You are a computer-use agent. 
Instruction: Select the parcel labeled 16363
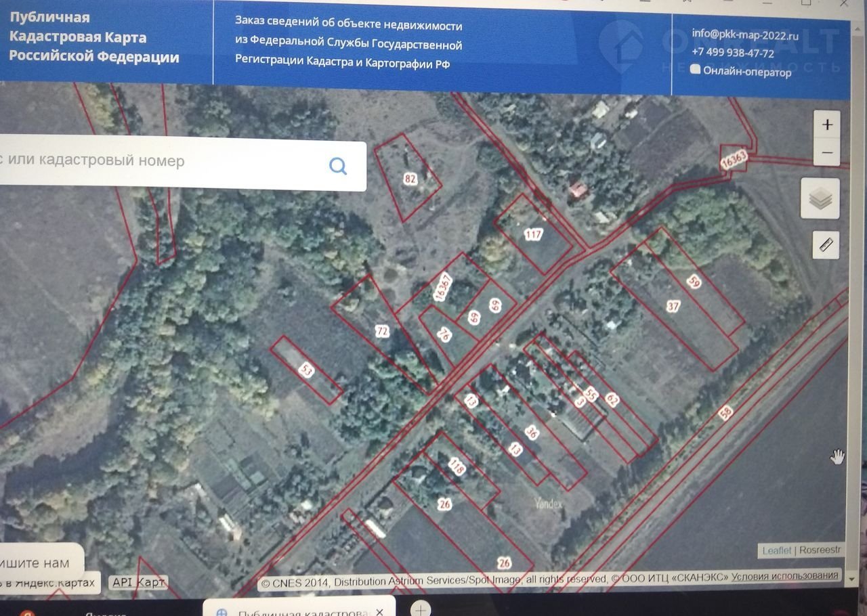click(x=734, y=159)
